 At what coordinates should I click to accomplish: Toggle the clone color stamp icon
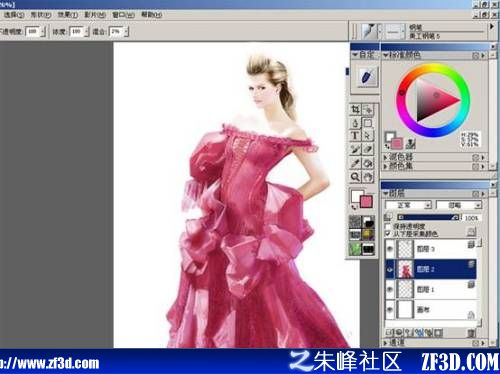tap(411, 144)
